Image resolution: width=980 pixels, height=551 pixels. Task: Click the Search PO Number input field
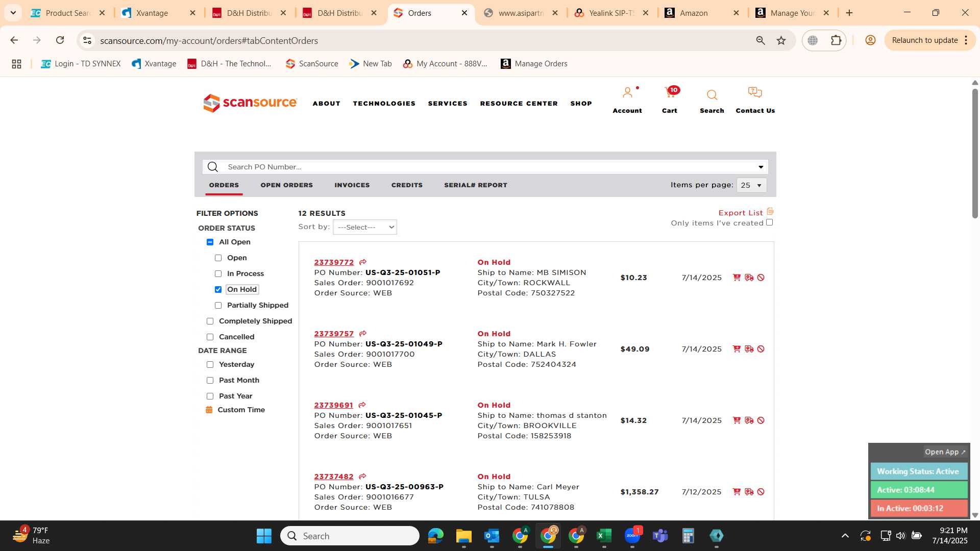click(x=485, y=167)
